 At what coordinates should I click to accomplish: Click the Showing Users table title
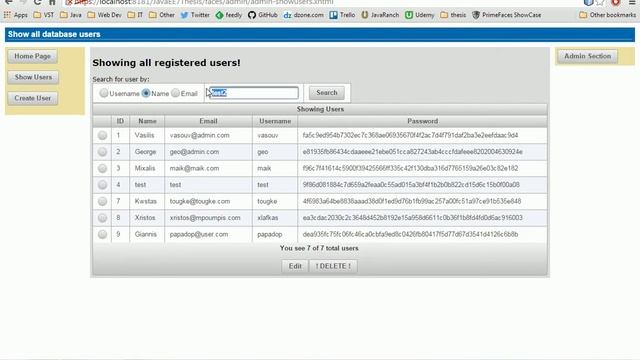[320, 109]
